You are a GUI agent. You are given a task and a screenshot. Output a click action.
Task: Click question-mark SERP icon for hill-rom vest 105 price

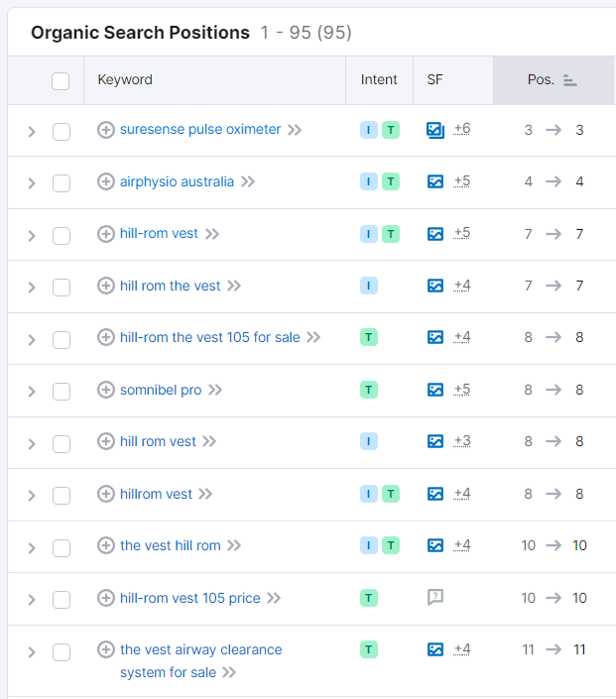click(435, 597)
